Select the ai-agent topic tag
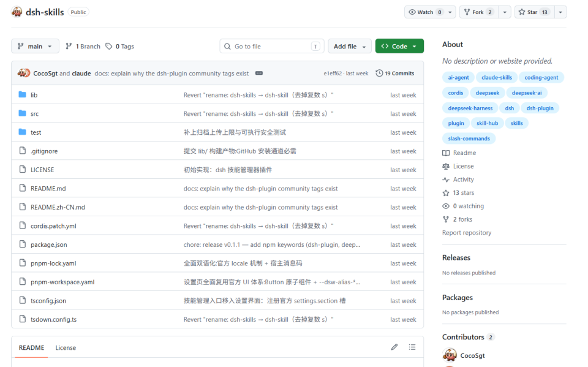 pyautogui.click(x=458, y=77)
